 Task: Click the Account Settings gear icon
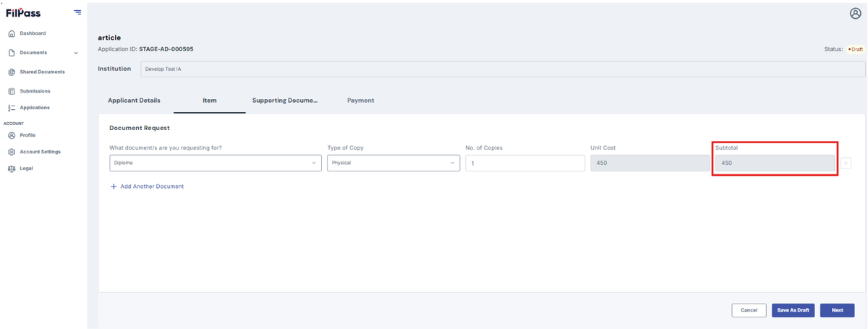[x=12, y=152]
